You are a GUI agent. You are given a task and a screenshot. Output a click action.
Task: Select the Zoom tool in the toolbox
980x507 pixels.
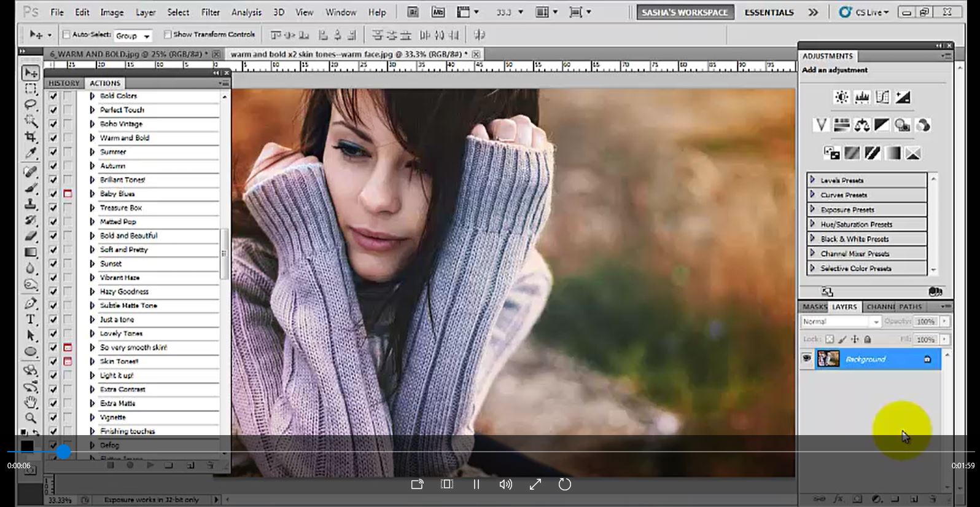point(30,418)
